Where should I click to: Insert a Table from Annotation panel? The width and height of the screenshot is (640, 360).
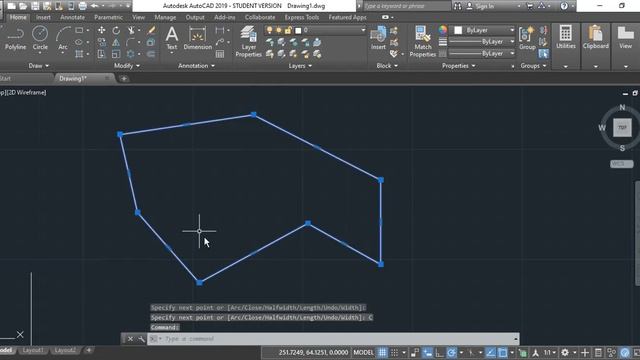pyautogui.click(x=220, y=54)
